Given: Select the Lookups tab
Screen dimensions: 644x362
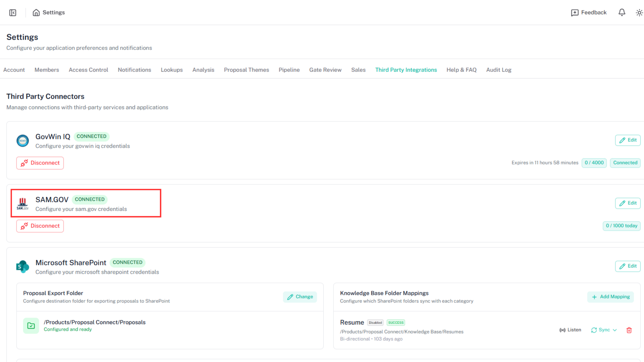Looking at the screenshot, I should coord(172,70).
